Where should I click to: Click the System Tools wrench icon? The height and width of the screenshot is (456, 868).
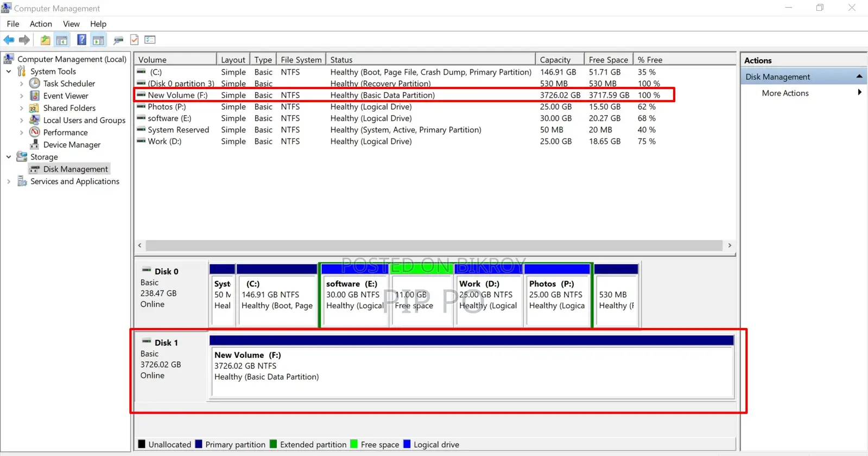(x=22, y=71)
